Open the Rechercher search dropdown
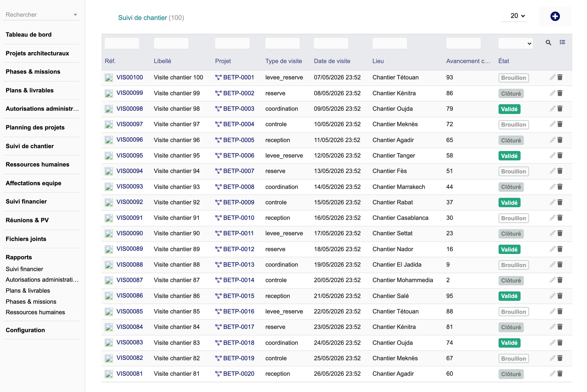 [41, 14]
